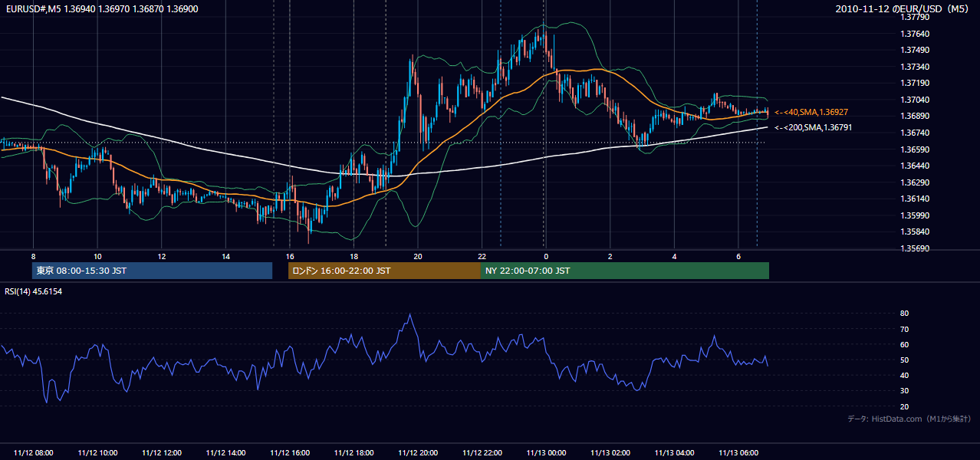Viewport: 980px width, 460px height.
Task: Click the 40 SMA 1.36927 label
Action: click(811, 112)
